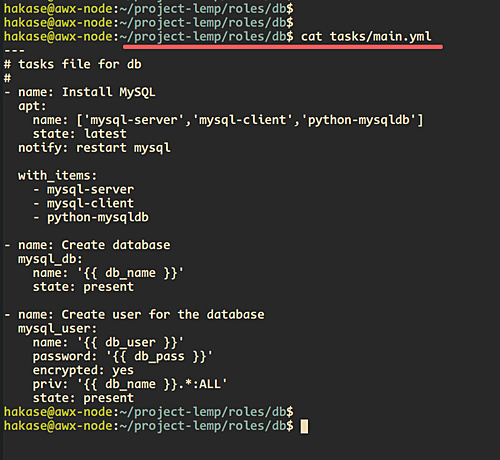The height and width of the screenshot is (460, 500).
Task: Click the 'encrypted: yes' line
Action: [x=83, y=371]
